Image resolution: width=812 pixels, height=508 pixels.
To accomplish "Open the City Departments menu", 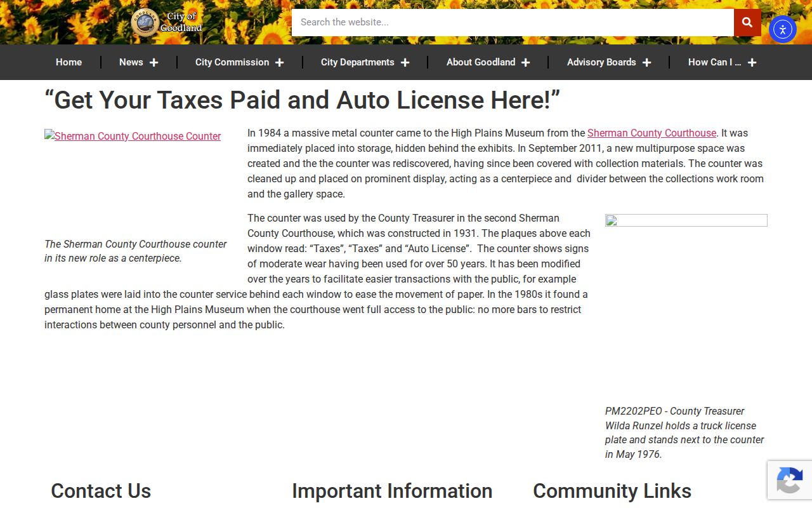I will (x=358, y=62).
